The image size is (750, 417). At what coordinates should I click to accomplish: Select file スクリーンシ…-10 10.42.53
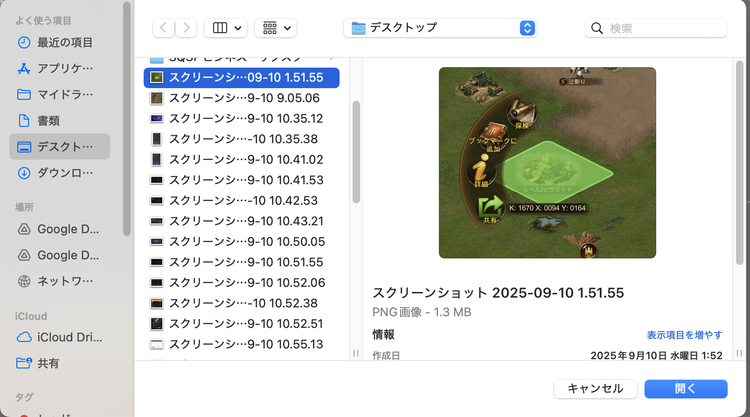point(242,201)
